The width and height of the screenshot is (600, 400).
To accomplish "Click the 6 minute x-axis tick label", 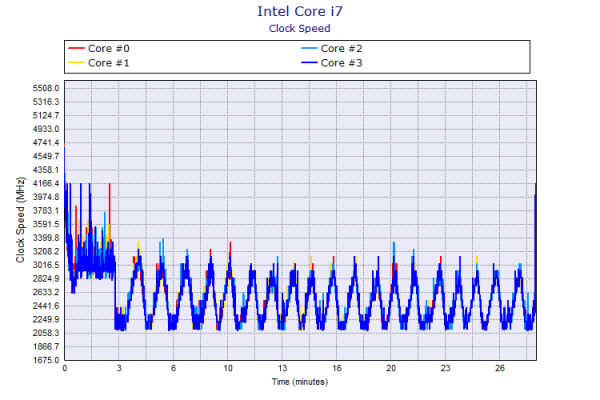I will (173, 368).
